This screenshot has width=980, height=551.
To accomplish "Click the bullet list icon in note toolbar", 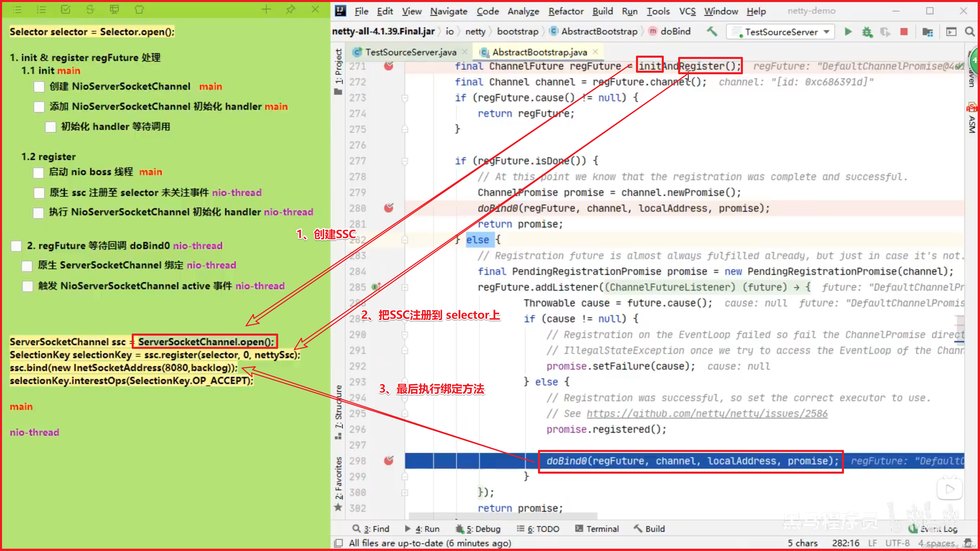I will pyautogui.click(x=17, y=9).
